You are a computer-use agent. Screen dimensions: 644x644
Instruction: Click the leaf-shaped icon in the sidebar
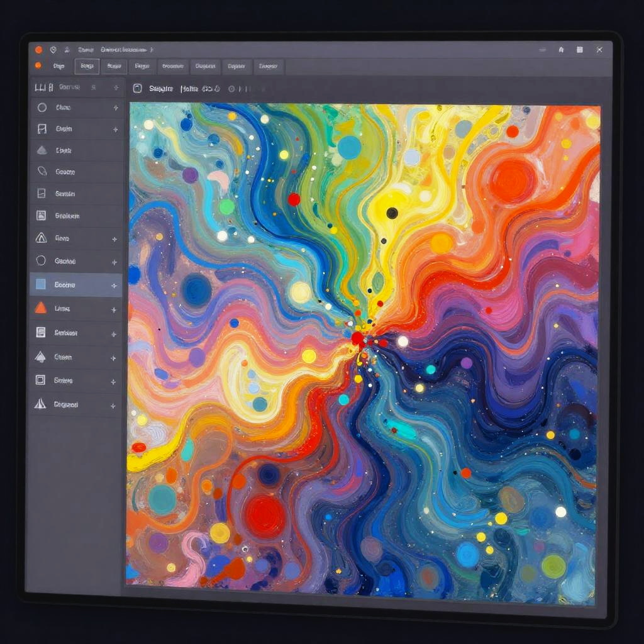42,171
